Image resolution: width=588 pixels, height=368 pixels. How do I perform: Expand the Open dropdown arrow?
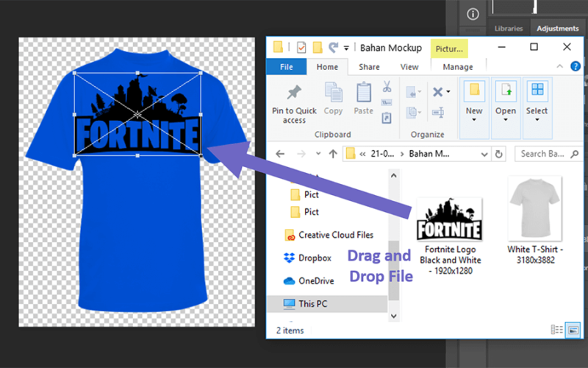[x=506, y=120]
